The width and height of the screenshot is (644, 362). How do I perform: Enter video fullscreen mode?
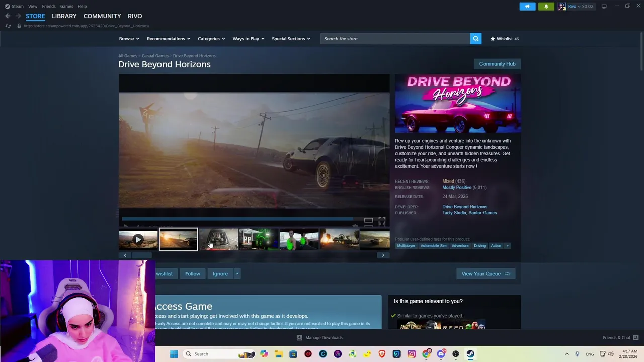(x=382, y=221)
